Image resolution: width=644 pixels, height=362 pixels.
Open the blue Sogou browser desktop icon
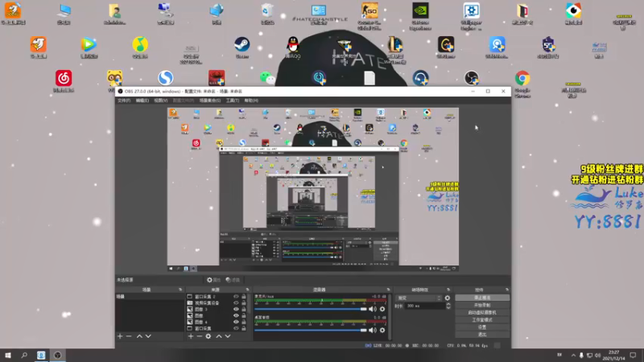[x=166, y=77]
